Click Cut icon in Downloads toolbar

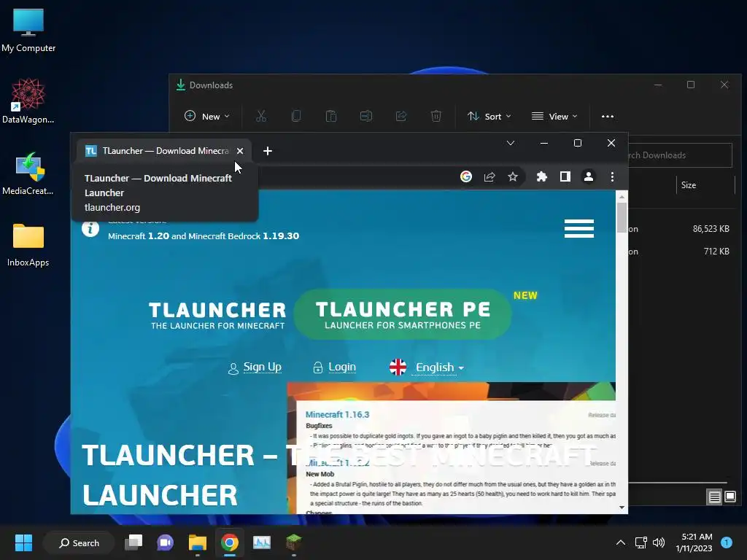(x=261, y=116)
